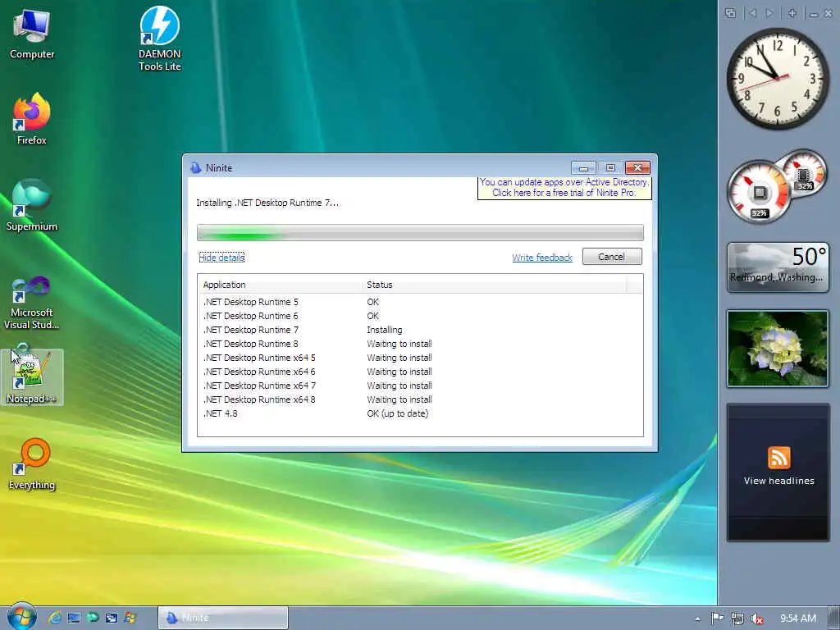Viewport: 840px width, 630px height.
Task: Select the .NET Desktop Runtime 5 row
Action: click(420, 302)
